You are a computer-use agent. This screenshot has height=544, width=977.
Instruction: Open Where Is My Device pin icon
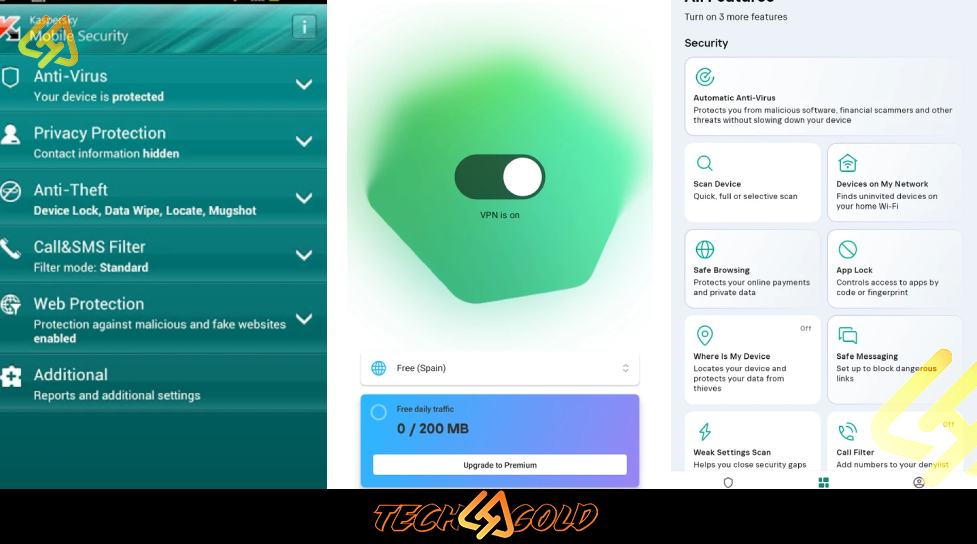(x=705, y=335)
